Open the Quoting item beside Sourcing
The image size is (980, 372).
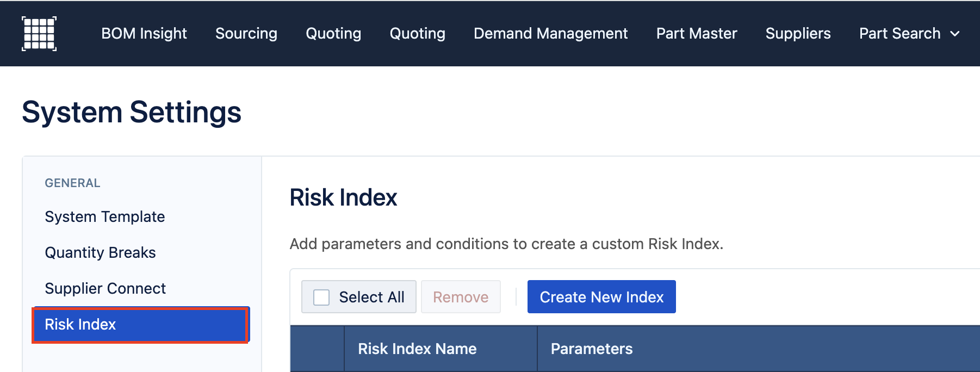[333, 34]
